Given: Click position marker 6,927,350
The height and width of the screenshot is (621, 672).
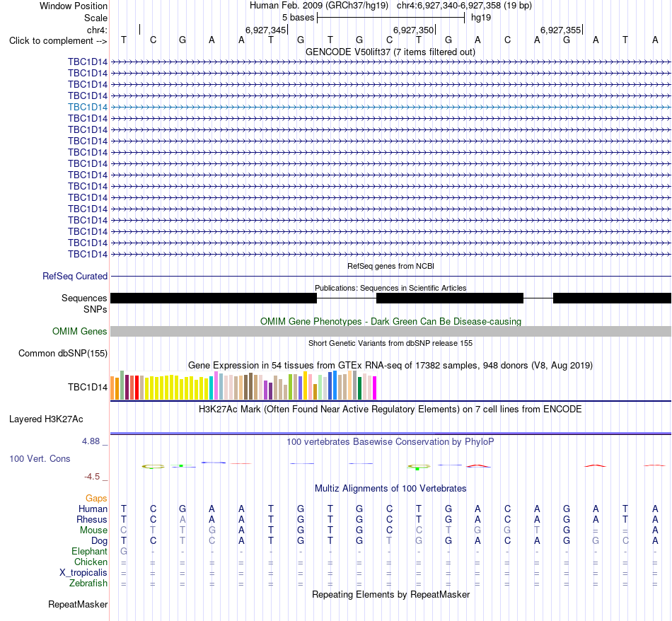Looking at the screenshot, I should coord(414,30).
